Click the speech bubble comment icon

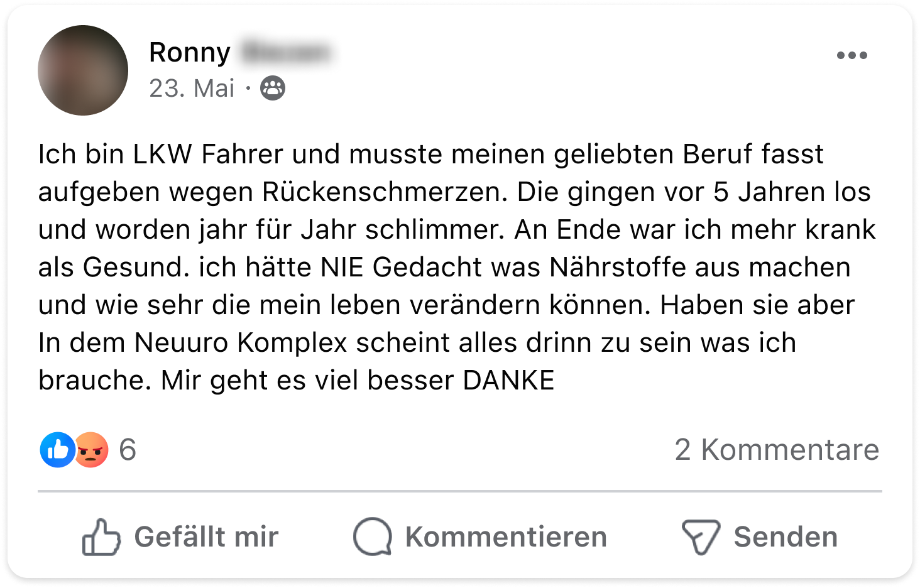[373, 537]
